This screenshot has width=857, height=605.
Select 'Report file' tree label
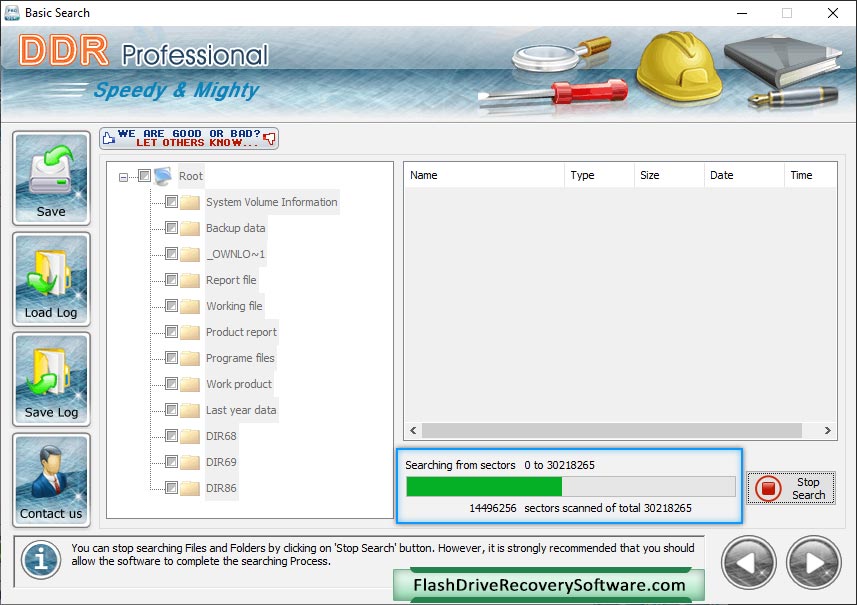[x=231, y=280]
